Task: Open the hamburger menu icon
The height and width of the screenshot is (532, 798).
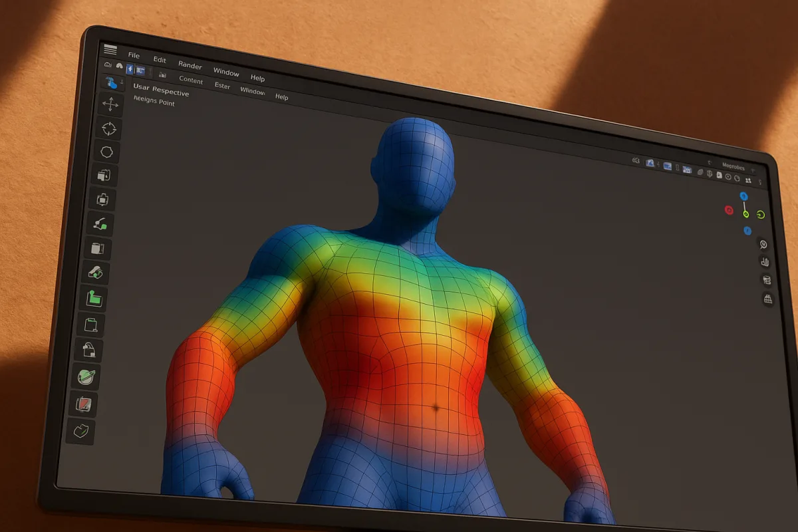Action: [x=110, y=49]
